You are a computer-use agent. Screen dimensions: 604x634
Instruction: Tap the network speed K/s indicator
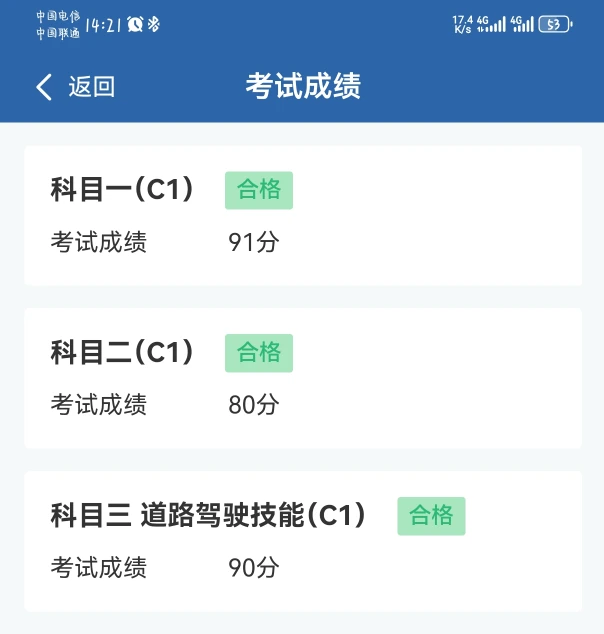click(462, 24)
